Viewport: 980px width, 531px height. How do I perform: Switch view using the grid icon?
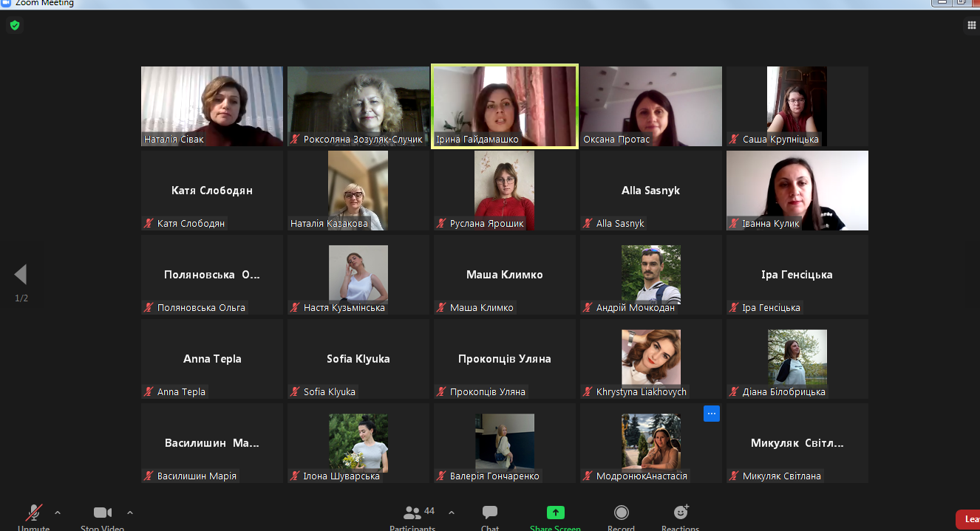coord(972,25)
